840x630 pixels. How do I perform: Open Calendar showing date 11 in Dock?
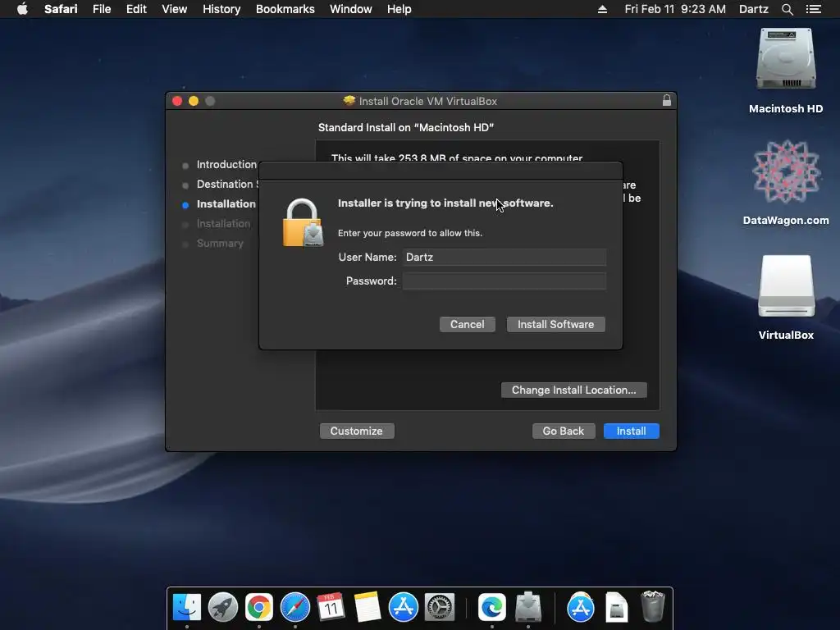click(x=331, y=607)
